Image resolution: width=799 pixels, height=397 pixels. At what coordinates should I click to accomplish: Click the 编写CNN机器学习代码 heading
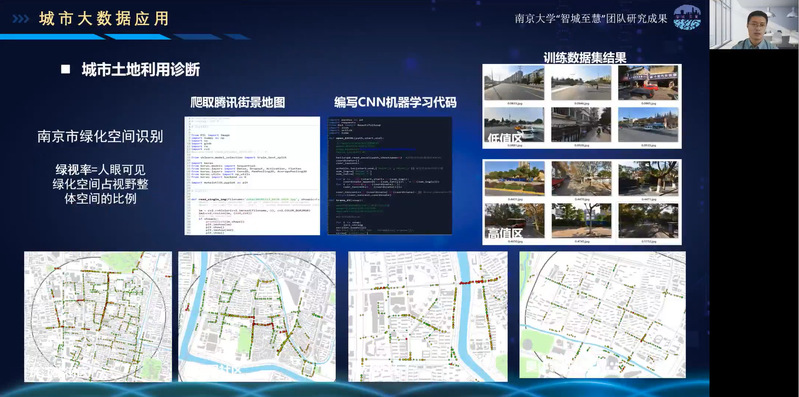click(395, 102)
